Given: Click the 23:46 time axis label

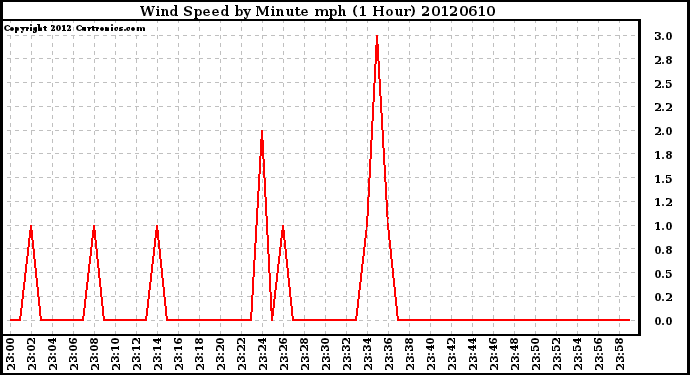Looking at the screenshot, I should pyautogui.click(x=494, y=354).
